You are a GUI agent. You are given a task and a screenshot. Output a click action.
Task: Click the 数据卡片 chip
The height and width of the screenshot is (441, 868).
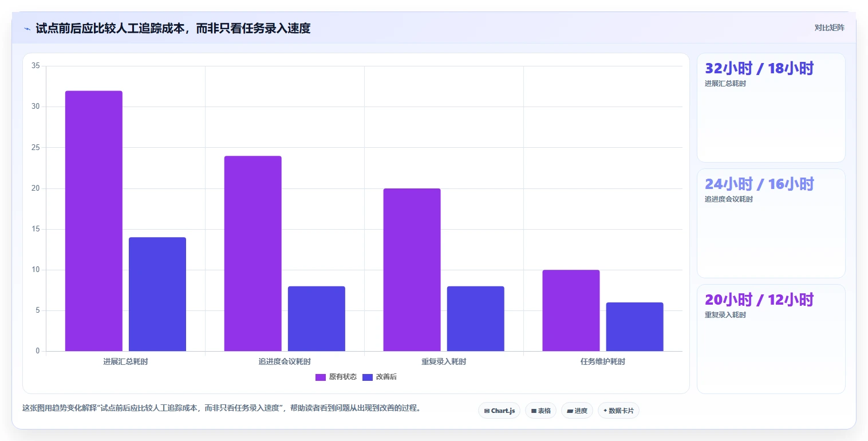[x=618, y=411]
